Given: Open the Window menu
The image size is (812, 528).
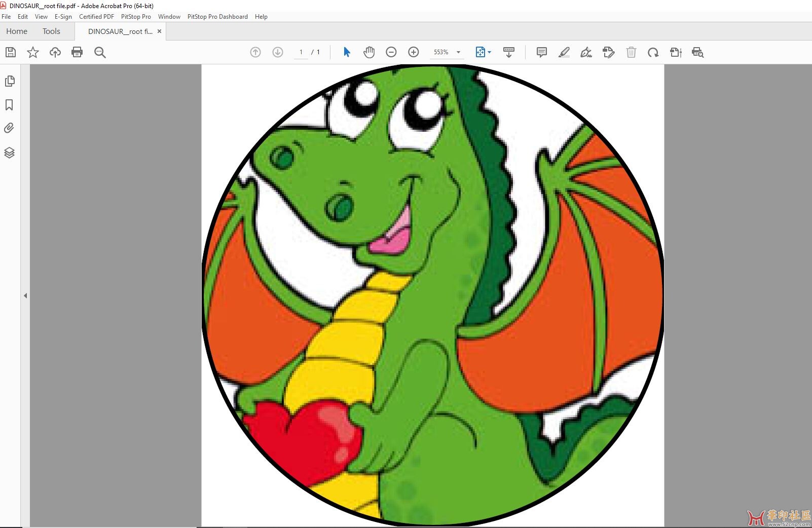Looking at the screenshot, I should click(169, 17).
